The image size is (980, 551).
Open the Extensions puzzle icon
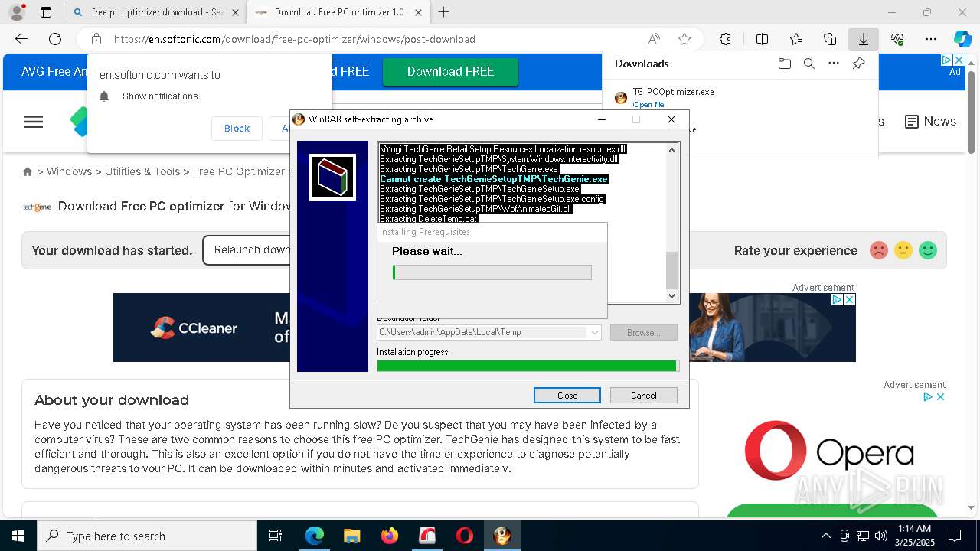coord(725,39)
